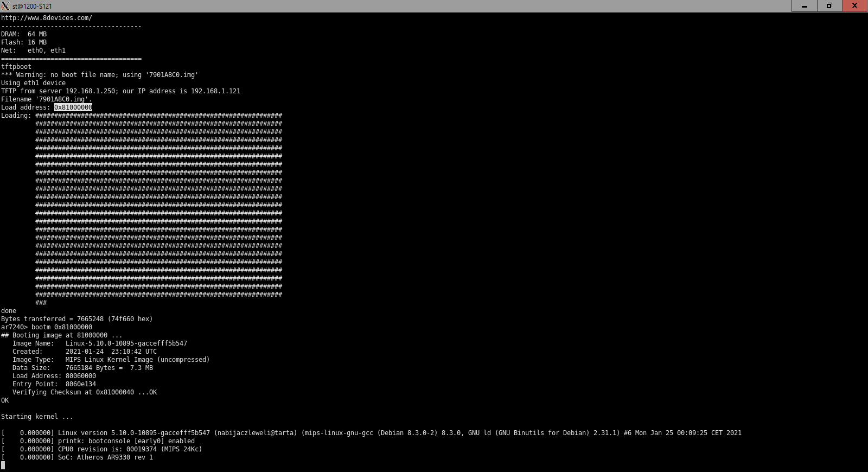Screen dimensions: 868x472
Task: Click the tftpboot command line
Action: 16,67
